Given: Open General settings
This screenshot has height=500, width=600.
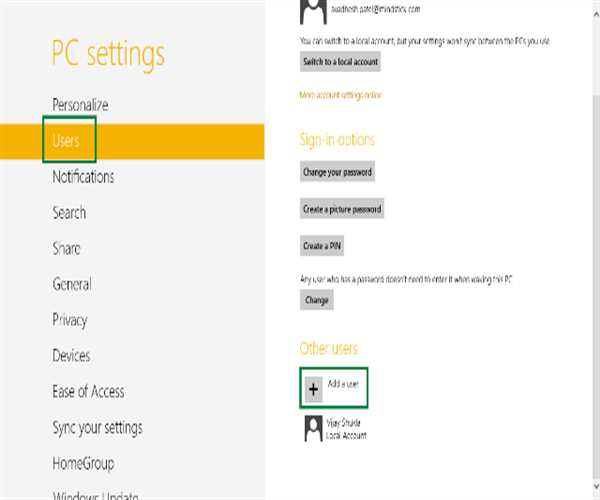Looking at the screenshot, I should point(72,284).
